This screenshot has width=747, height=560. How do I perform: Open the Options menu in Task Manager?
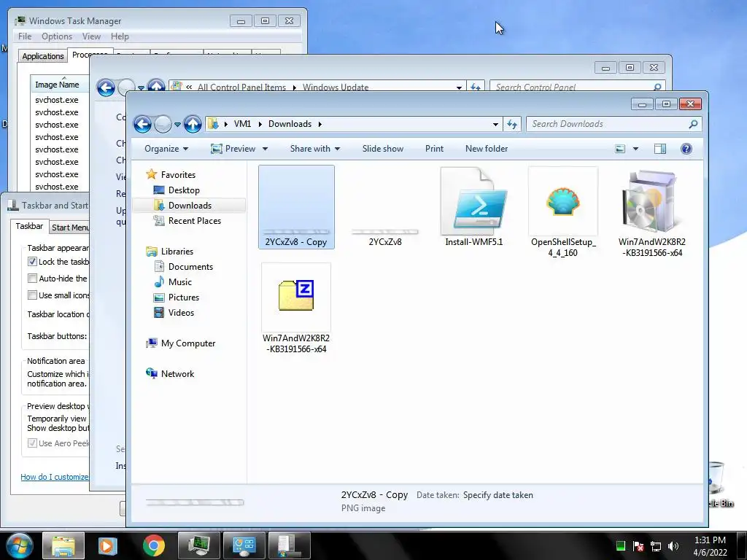[57, 36]
